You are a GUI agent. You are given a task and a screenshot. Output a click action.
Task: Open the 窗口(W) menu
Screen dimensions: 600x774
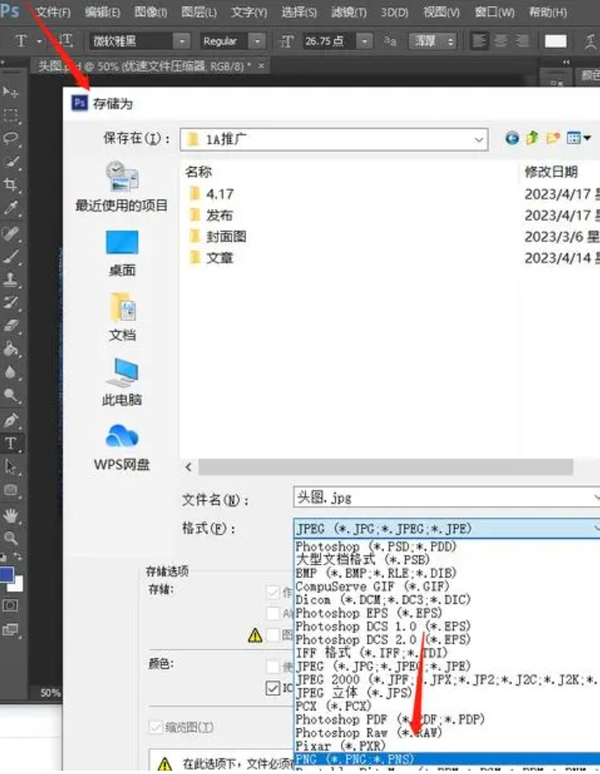click(x=494, y=12)
